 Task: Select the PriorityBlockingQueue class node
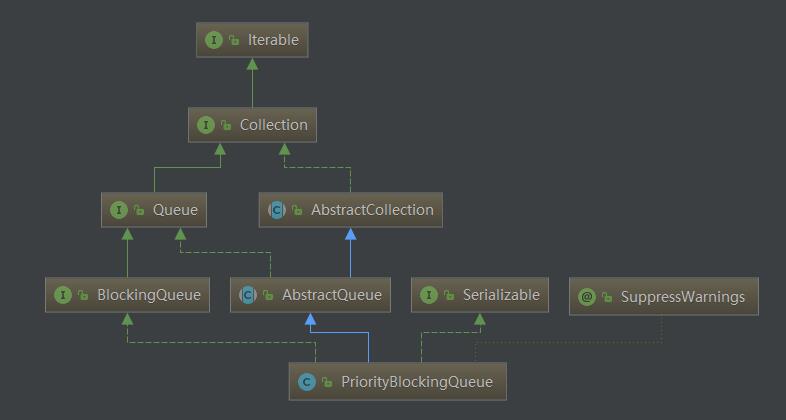pos(398,381)
